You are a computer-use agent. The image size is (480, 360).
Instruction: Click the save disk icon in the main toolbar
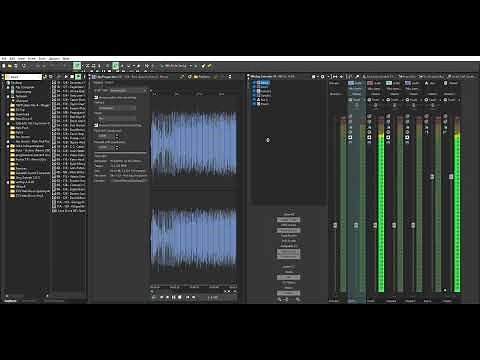click(x=15, y=66)
